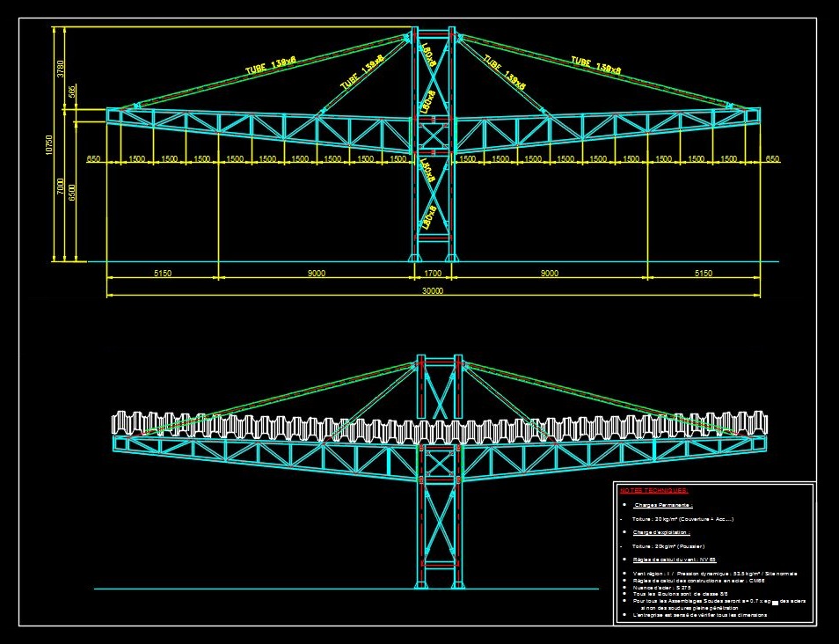Image resolution: width=839 pixels, height=644 pixels.
Task: Select the far-right long TUBE 139x8 label
Action: tap(595, 66)
